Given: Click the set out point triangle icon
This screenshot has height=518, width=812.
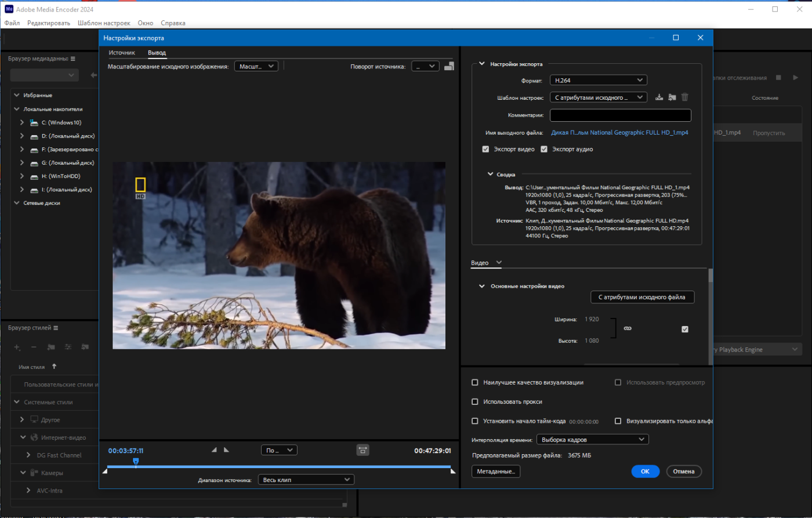Looking at the screenshot, I should click(x=226, y=450).
